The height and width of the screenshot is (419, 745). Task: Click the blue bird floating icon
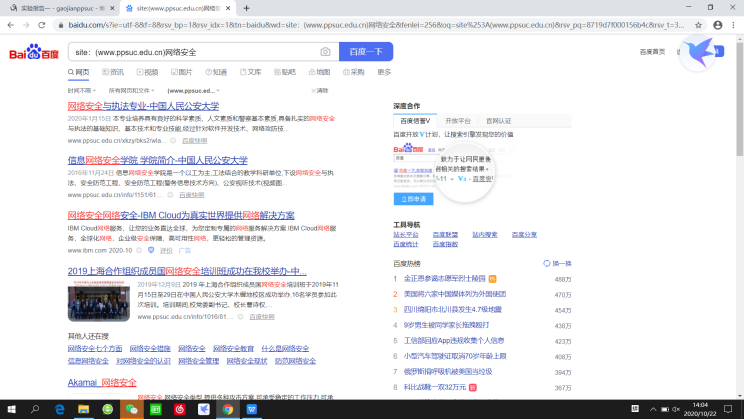pos(698,52)
